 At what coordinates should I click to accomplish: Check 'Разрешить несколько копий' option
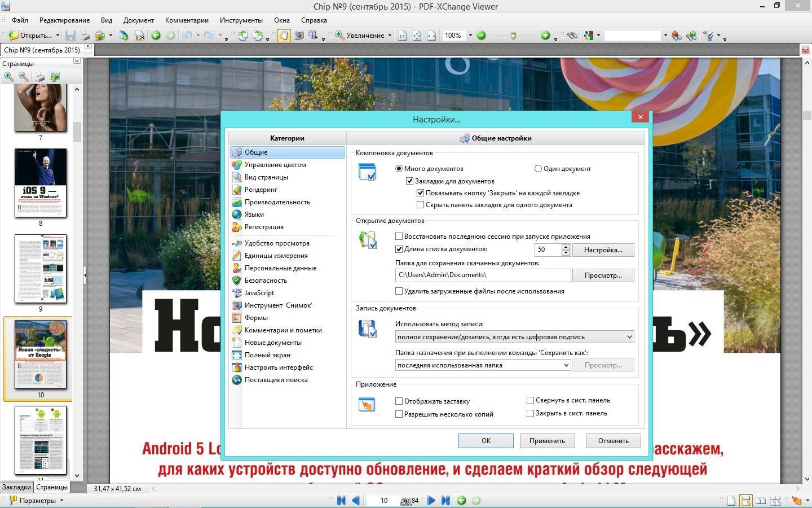point(399,414)
